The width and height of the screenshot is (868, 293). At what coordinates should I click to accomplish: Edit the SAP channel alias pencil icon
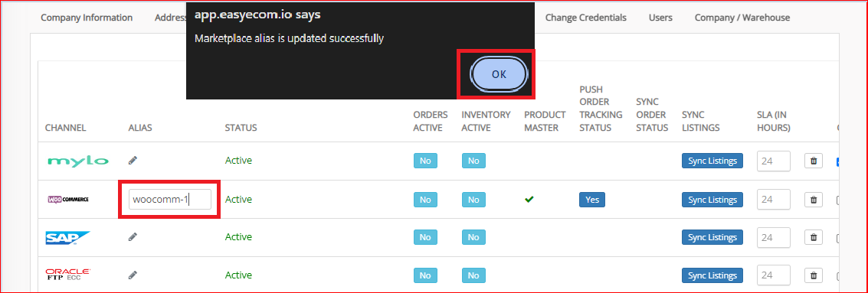133,236
